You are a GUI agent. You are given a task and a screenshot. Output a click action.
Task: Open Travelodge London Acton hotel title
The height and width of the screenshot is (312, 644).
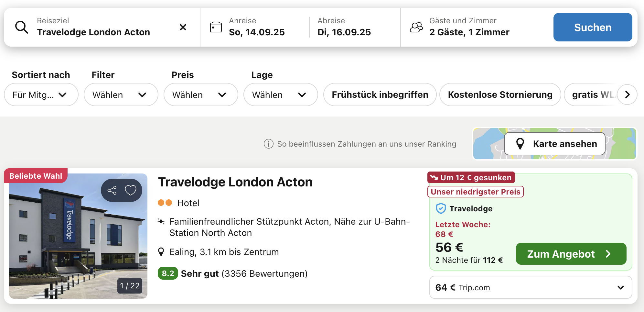coord(235,182)
